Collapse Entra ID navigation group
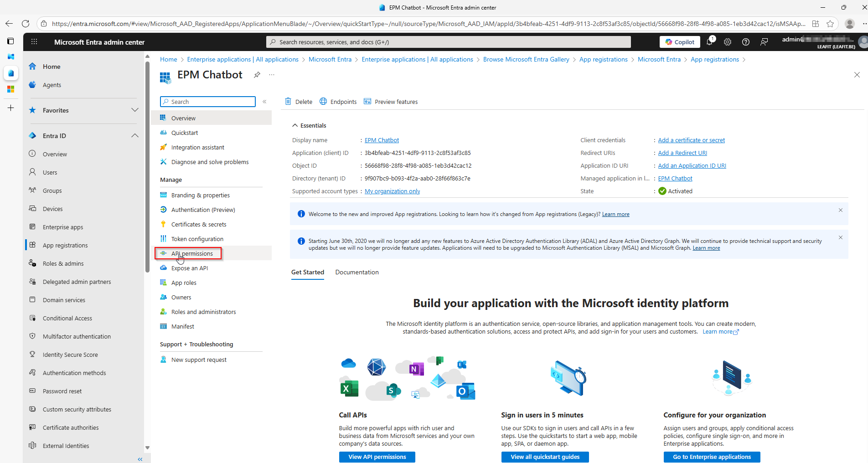The height and width of the screenshot is (463, 868). (x=135, y=136)
